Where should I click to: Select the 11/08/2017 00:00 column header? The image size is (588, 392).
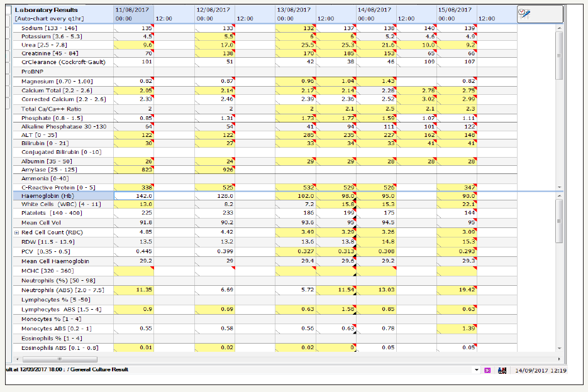point(133,14)
